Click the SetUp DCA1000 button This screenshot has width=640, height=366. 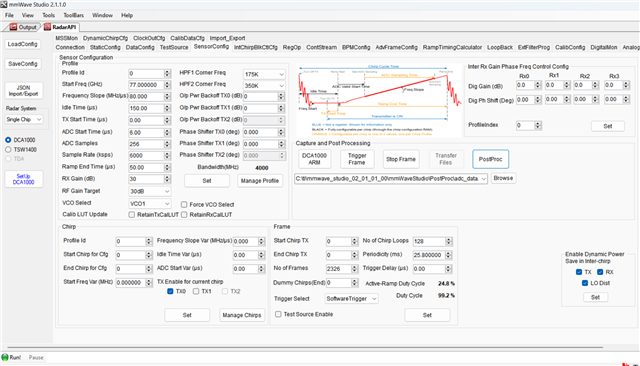tap(24, 179)
